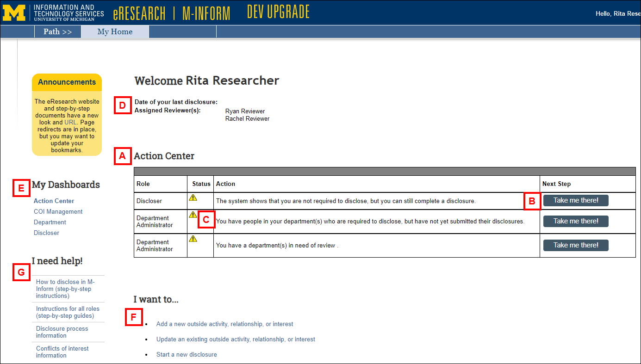
Task: Click the warning icon in the Discloser row
Action: pyautogui.click(x=193, y=197)
